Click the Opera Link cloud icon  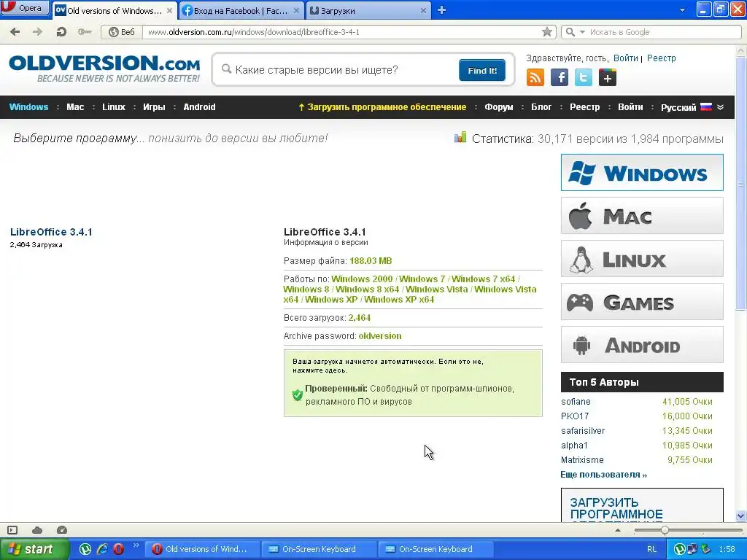37,530
